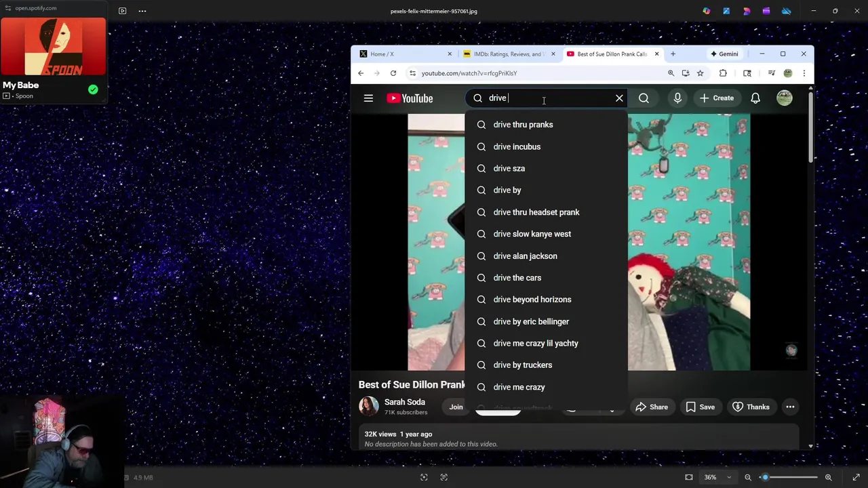Select 'drive beyond horizons' search suggestion
868x488 pixels.
[547, 300]
